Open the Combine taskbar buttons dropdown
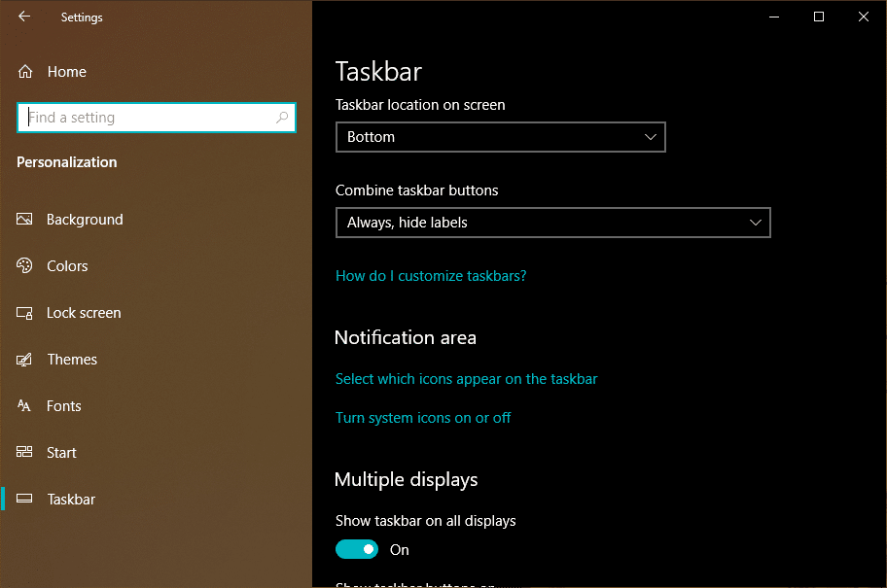The width and height of the screenshot is (887, 588). pos(552,223)
